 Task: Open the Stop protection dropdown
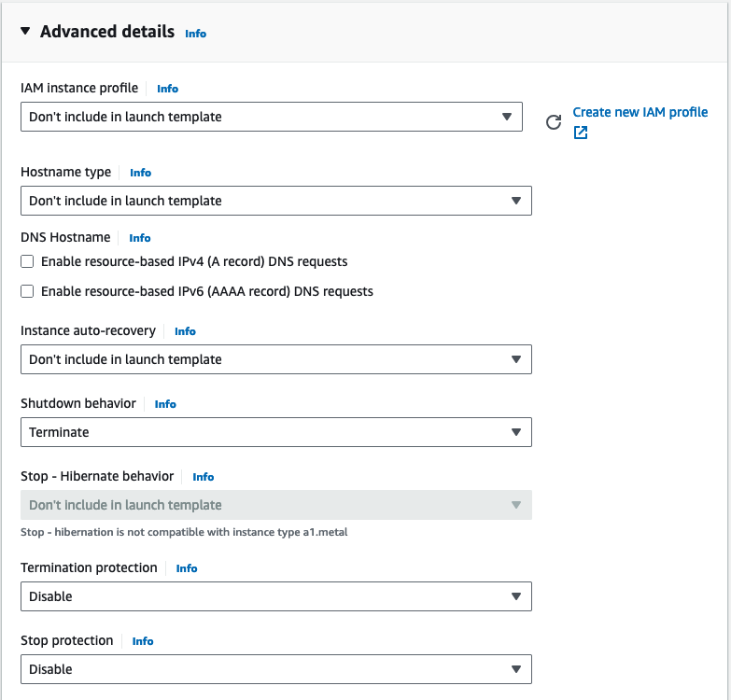[x=275, y=669]
